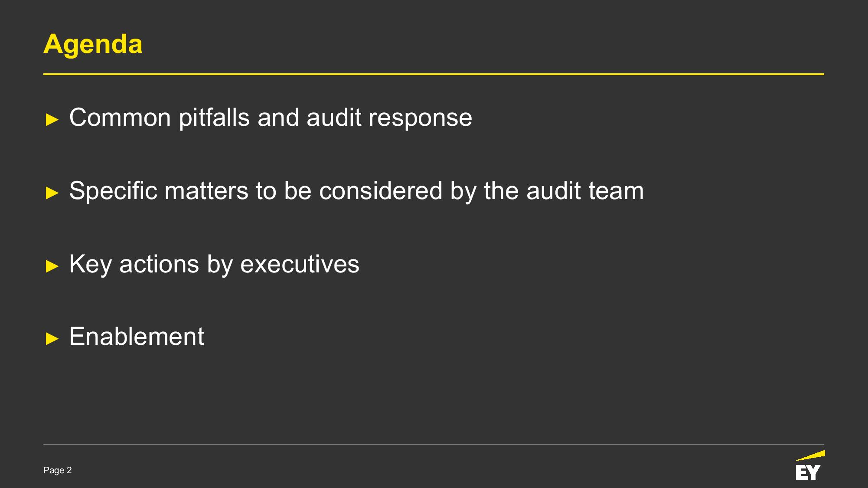Click the arrow bullet beside Specific matters

click(52, 193)
